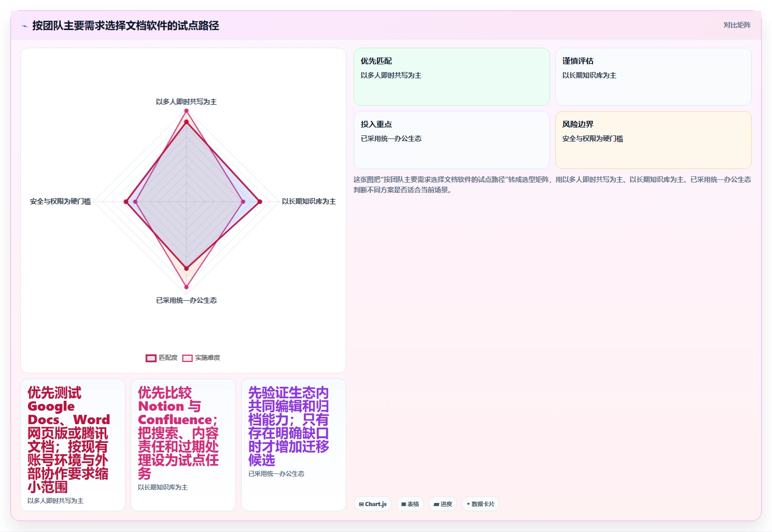Toggle the 匹配度 legend swatch
The height and width of the screenshot is (532, 772).
(x=151, y=358)
